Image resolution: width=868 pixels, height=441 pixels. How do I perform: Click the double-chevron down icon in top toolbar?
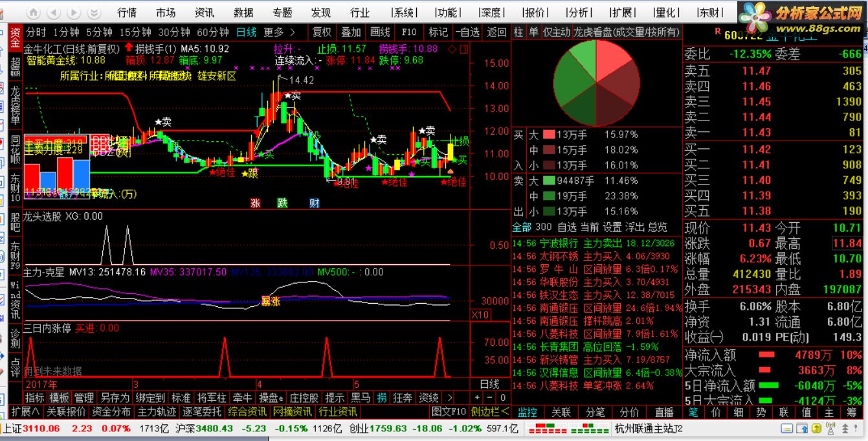tap(95, 13)
